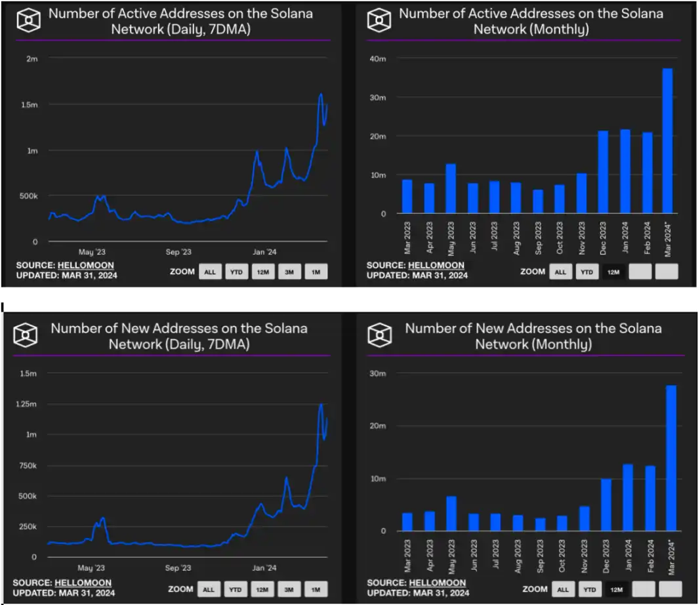Click selected 12M zoom on Active Addresses Monthly chart
Image resolution: width=700 pixels, height=605 pixels.
point(613,272)
